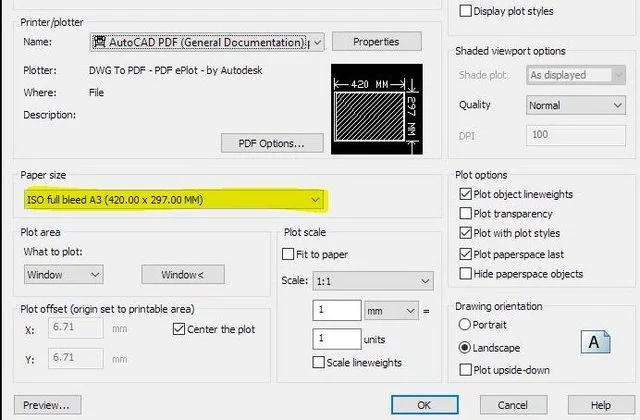Viewport: 640px width, 420px height.
Task: Select Portrait orientation
Action: (464, 324)
